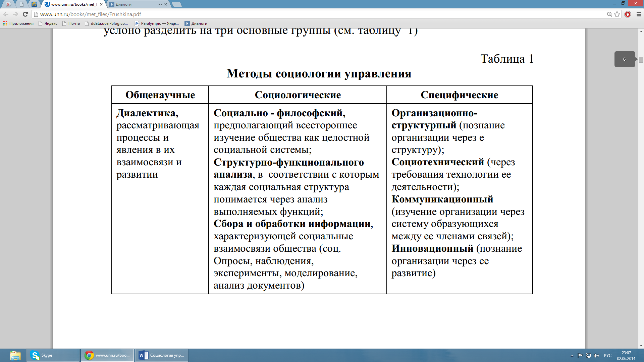644x362 pixels.
Task: Open the Яндекс bookmark
Action: click(48, 23)
